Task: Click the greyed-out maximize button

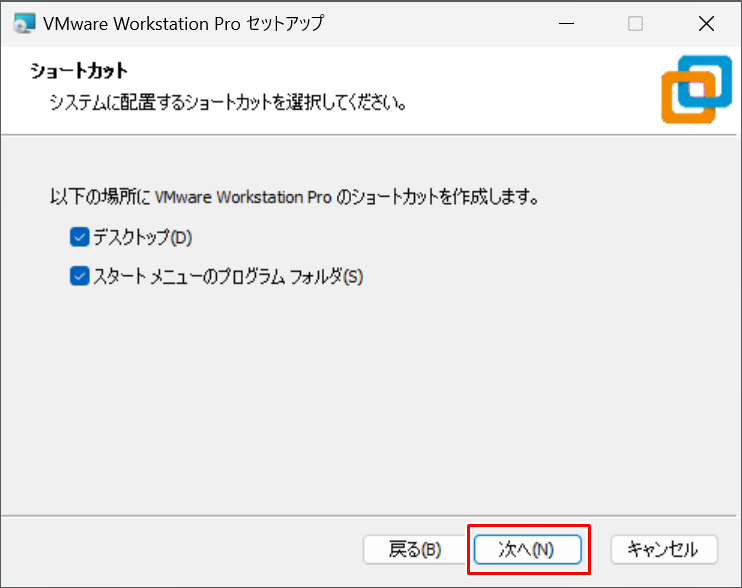Action: pyautogui.click(x=635, y=24)
